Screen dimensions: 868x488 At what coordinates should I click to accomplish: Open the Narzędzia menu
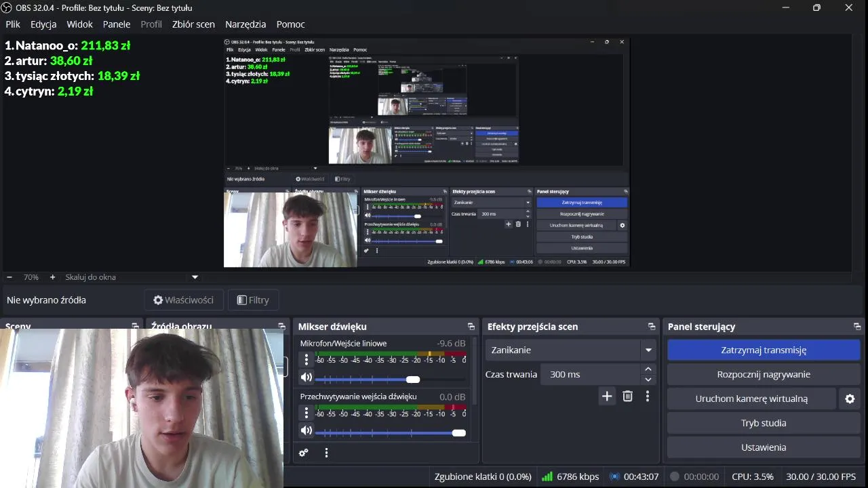[245, 24]
